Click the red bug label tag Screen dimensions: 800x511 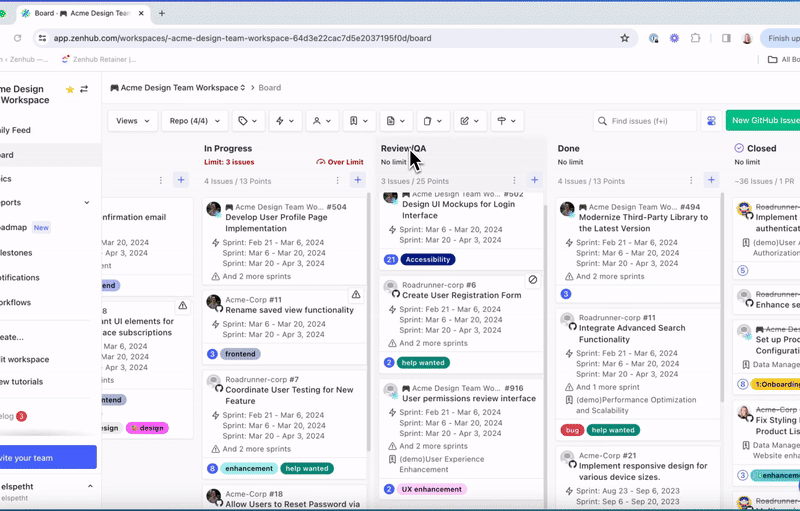tap(572, 430)
